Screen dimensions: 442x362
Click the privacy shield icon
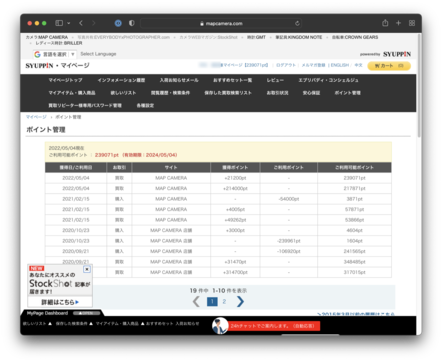click(x=132, y=23)
